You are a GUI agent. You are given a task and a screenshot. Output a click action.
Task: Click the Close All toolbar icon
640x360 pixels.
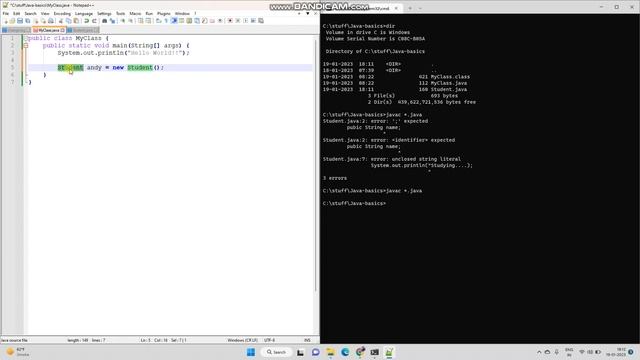pyautogui.click(x=44, y=20)
